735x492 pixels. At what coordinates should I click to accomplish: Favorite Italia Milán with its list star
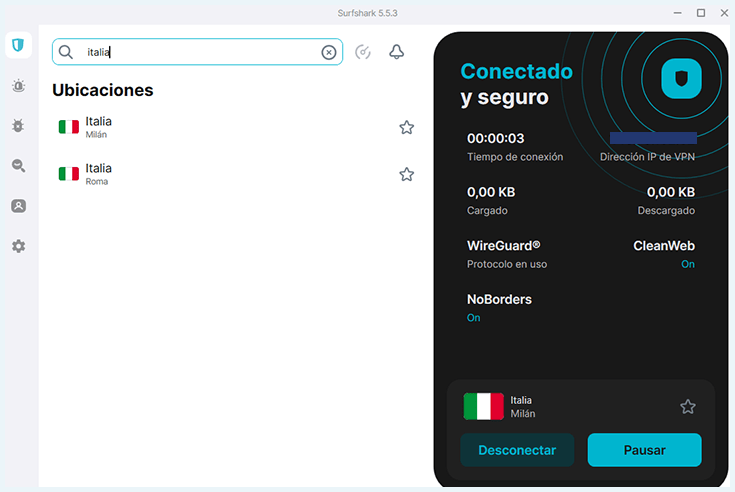click(x=406, y=127)
